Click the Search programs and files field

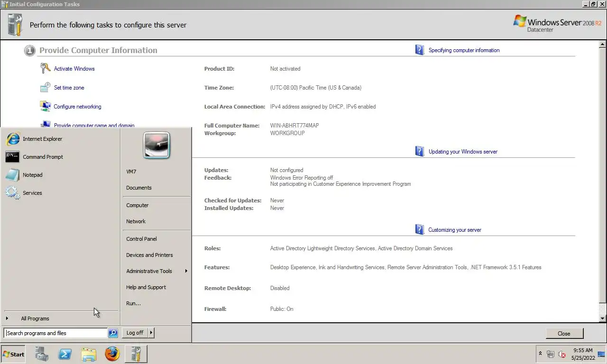[x=56, y=333]
